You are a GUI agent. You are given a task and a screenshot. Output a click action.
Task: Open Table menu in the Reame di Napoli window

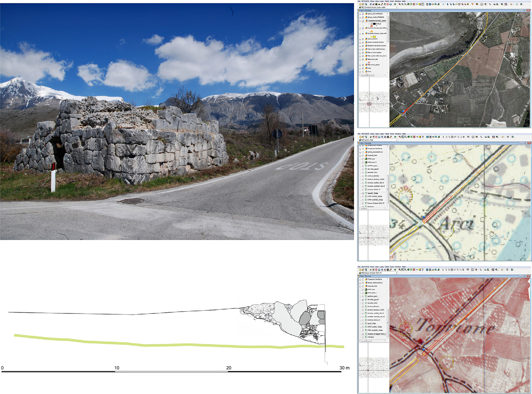coord(387,267)
